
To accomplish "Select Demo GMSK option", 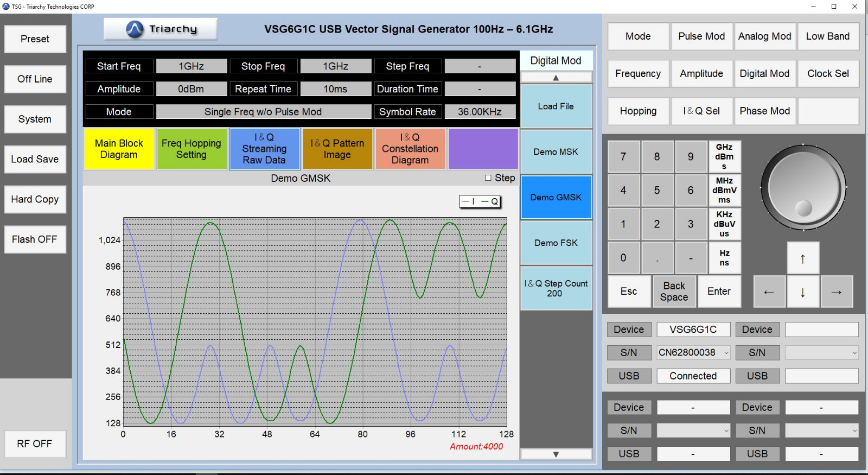I will point(556,198).
